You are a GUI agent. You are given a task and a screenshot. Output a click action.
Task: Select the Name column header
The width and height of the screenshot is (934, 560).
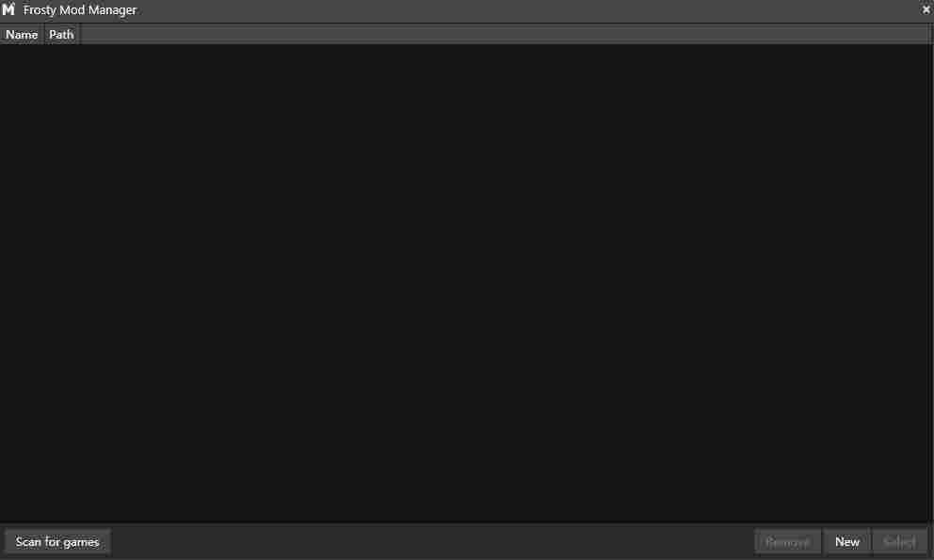22,35
